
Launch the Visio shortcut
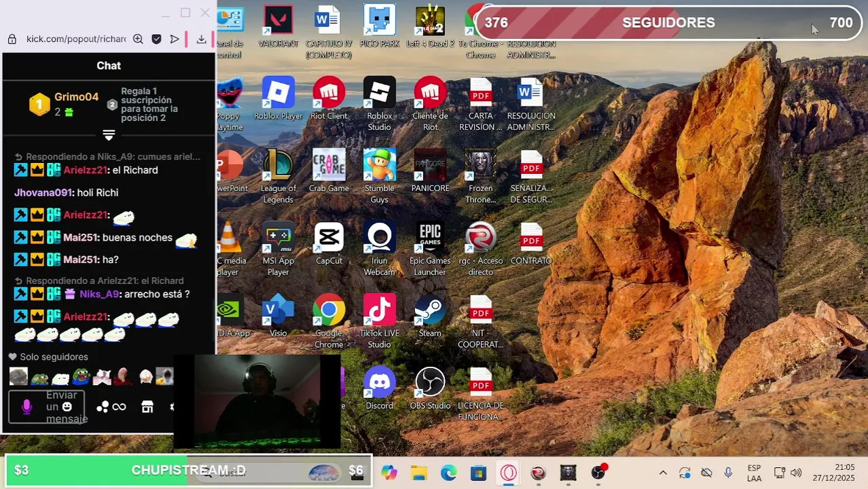tap(278, 316)
